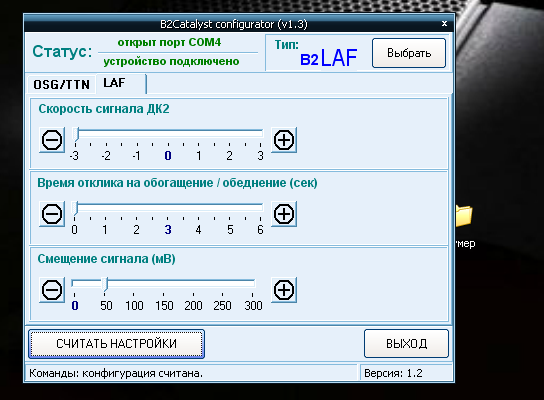544x400 pixels.
Task: Click the Скорость сигнала ДК2 slider handle
Action: tap(77, 134)
